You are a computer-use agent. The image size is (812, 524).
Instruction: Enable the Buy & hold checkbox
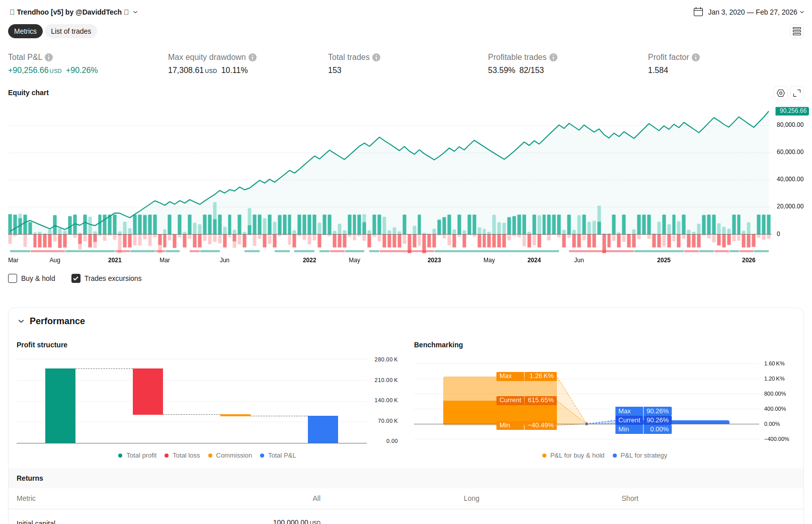pos(13,278)
